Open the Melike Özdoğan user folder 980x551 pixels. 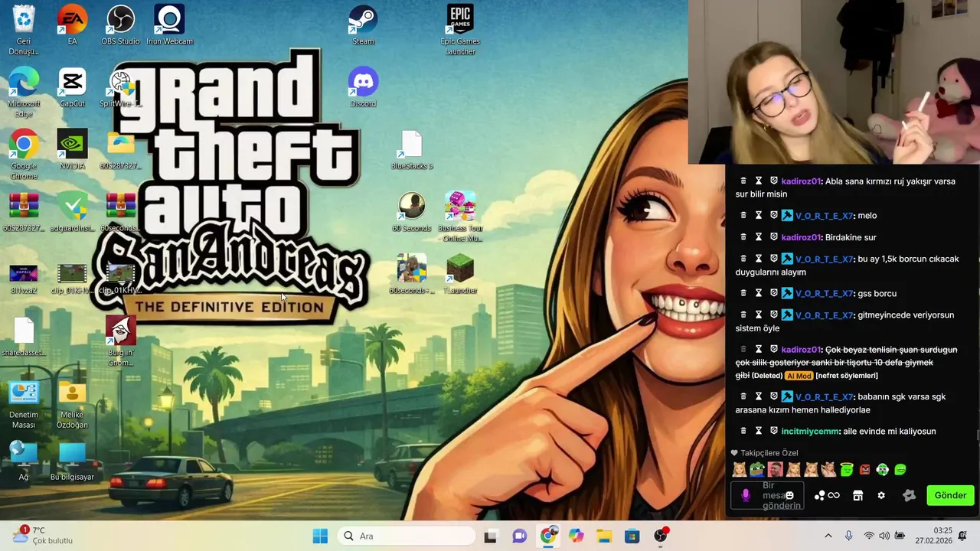point(72,404)
